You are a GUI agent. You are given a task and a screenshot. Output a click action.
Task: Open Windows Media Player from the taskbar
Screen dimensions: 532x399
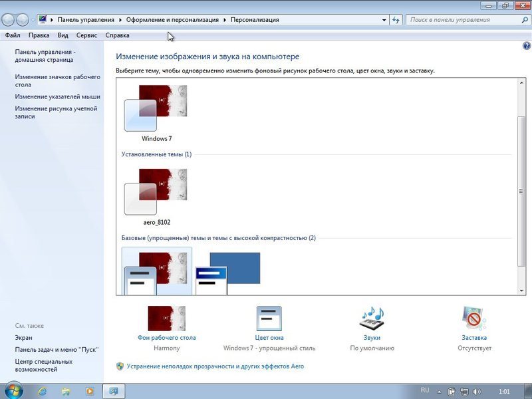tap(90, 391)
